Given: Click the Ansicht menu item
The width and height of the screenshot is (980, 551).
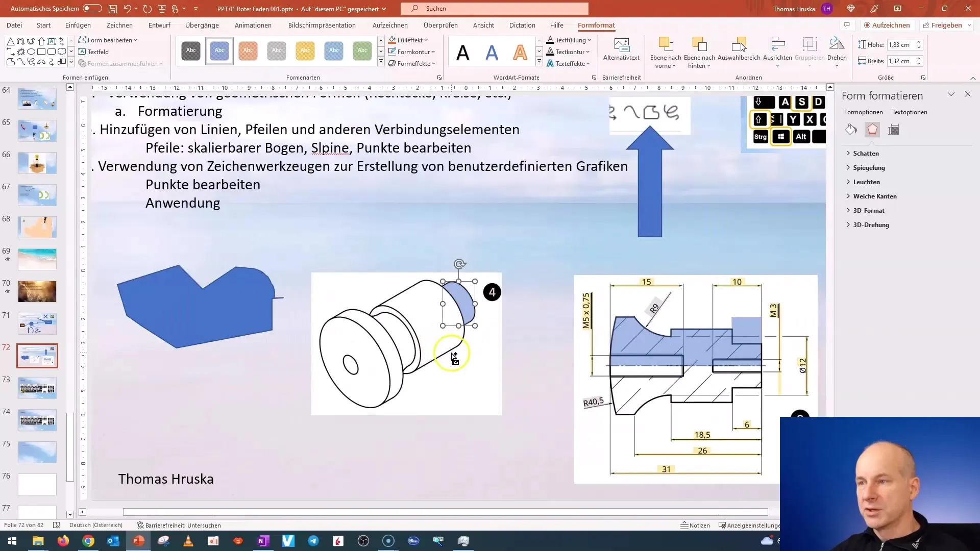Looking at the screenshot, I should (484, 26).
